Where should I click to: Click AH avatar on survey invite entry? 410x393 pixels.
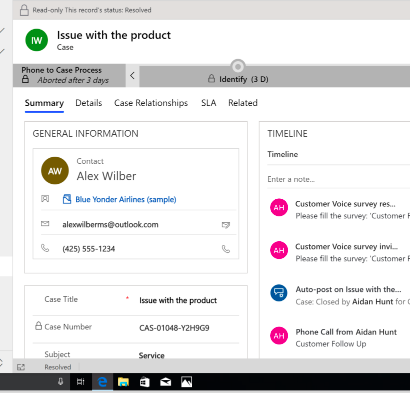tap(279, 250)
